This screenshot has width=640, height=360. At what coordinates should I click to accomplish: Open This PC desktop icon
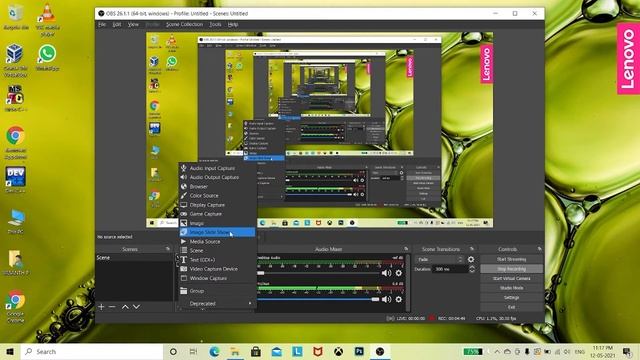[16, 222]
